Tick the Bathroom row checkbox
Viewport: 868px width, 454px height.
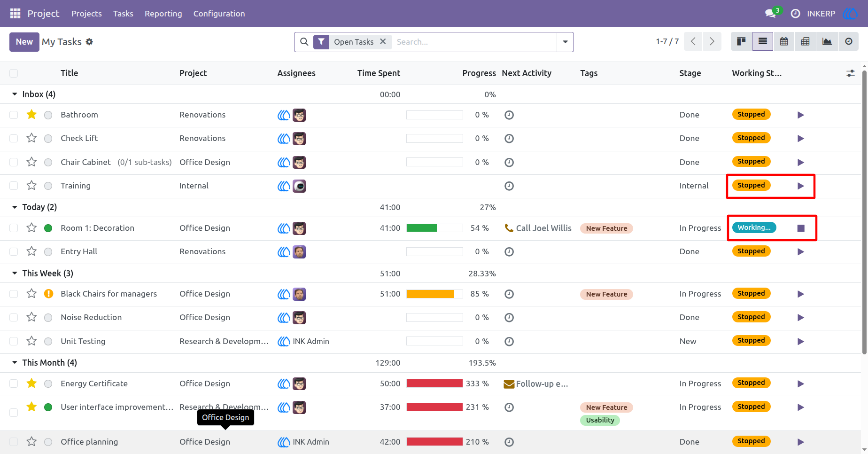[14, 115]
